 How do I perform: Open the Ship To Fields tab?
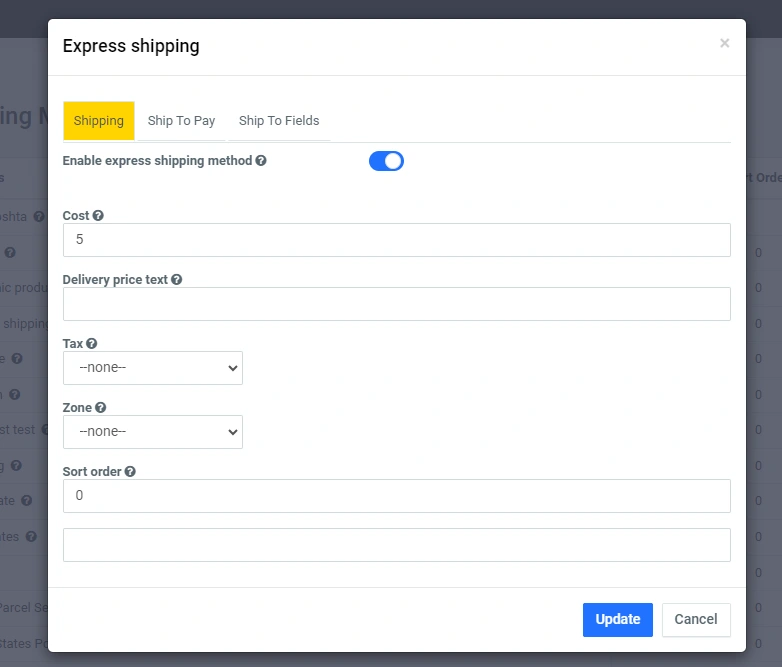click(x=279, y=121)
